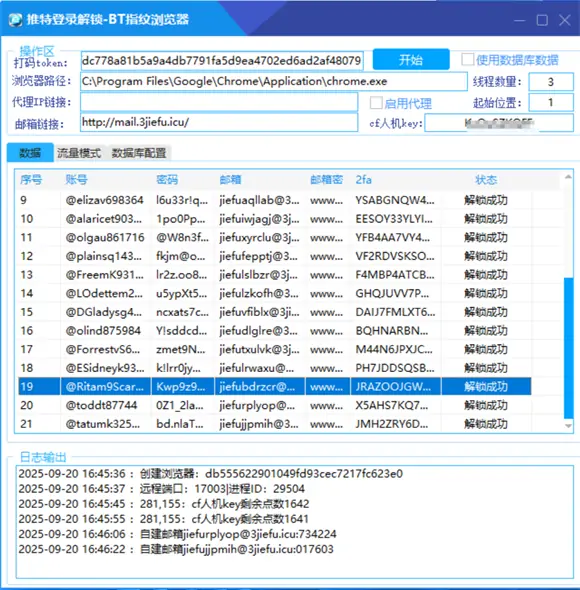The width and height of the screenshot is (580, 590).
Task: Switch to the 流量模式 tab
Action: (x=79, y=153)
